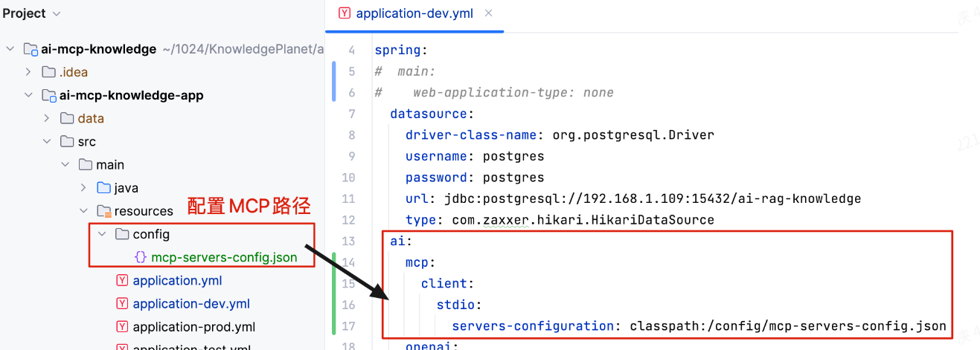The height and width of the screenshot is (350, 980).
Task: Click the src folder icon
Action: point(67,141)
